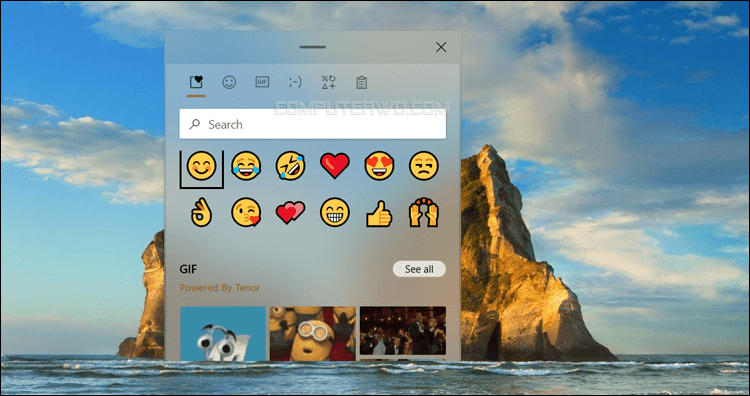Insert the smiling blushing face emoji
The width and height of the screenshot is (750, 396).
(x=201, y=166)
